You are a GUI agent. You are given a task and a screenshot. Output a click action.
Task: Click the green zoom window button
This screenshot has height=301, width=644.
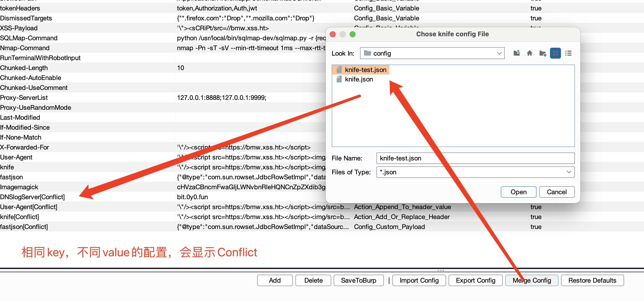coord(352,34)
